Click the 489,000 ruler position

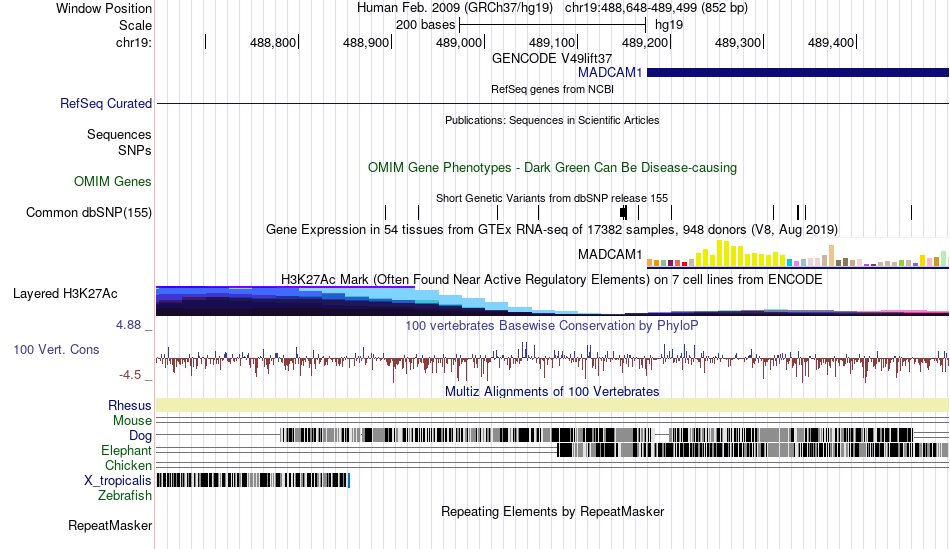pyautogui.click(x=459, y=42)
